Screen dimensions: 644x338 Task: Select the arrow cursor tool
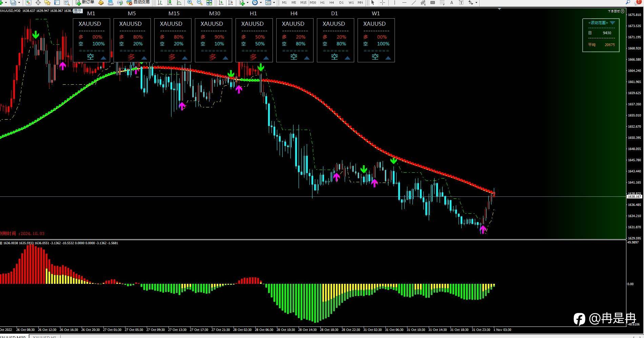pyautogui.click(x=373, y=2)
